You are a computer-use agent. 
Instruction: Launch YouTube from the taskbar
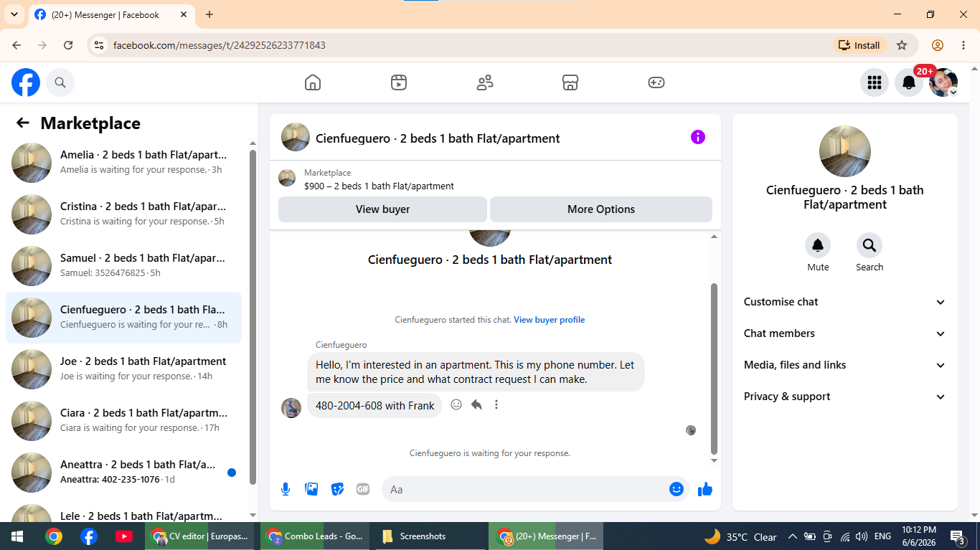123,536
